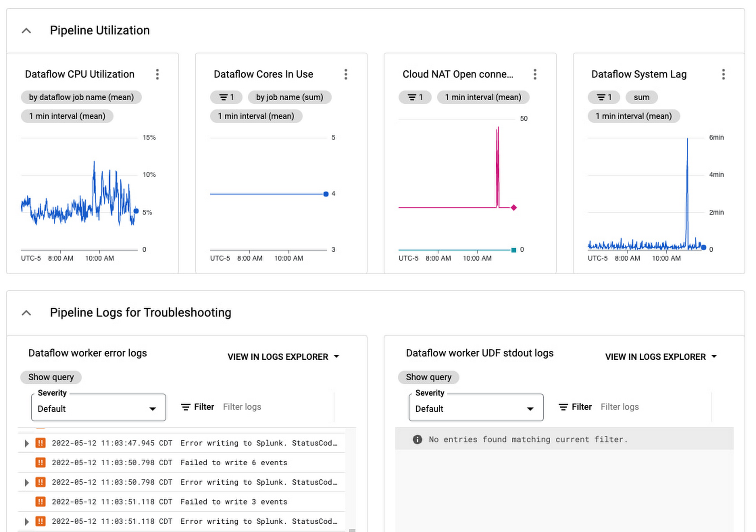Open more options for Dataflow System Lag
The image size is (756, 532).
[x=723, y=74]
